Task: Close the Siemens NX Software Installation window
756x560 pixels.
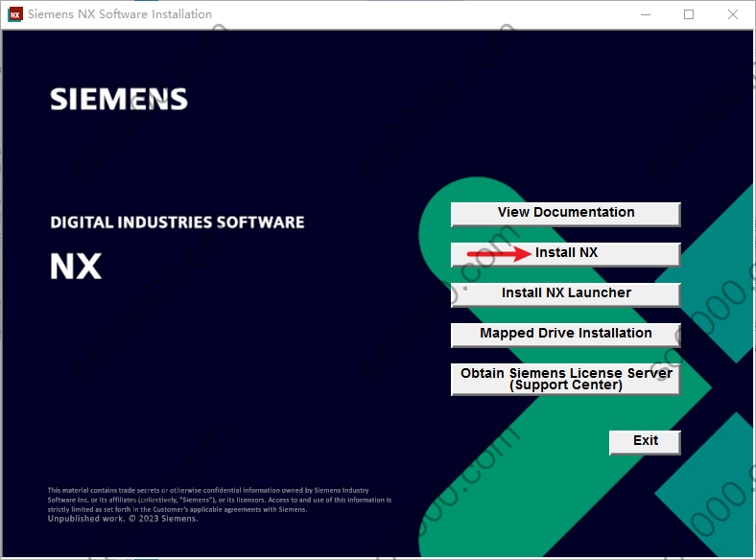Action: click(732, 14)
